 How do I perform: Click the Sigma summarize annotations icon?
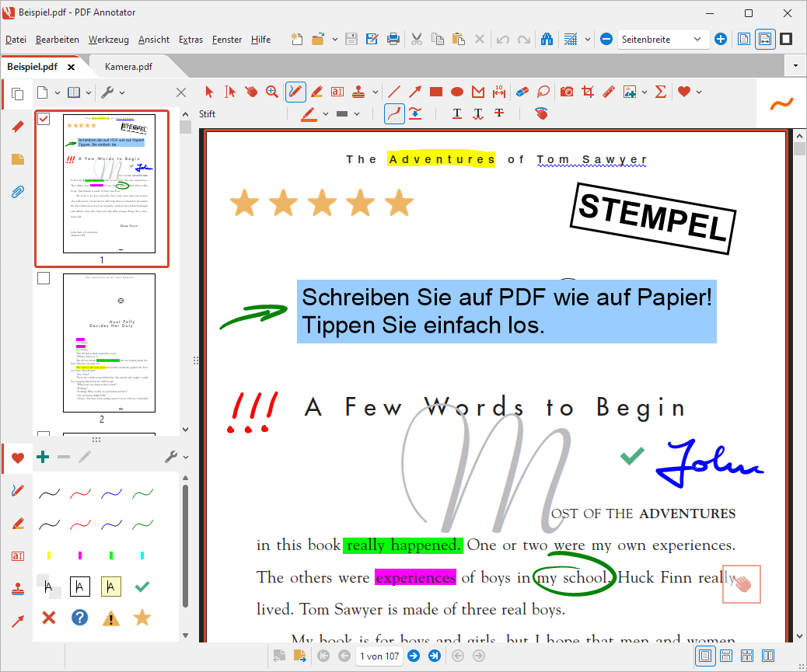[x=660, y=91]
